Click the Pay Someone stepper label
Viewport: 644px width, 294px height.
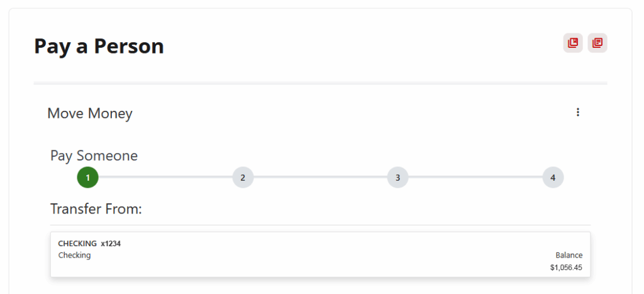click(94, 155)
